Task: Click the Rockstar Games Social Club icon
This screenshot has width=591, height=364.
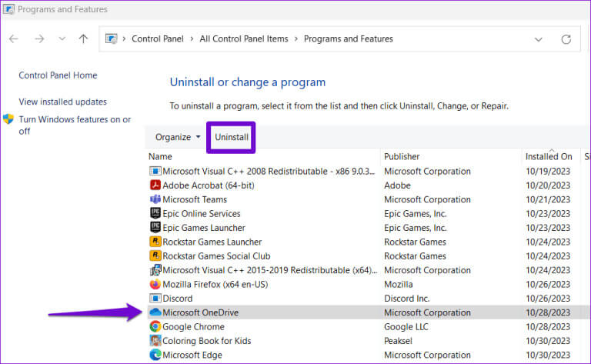Action: (x=155, y=255)
